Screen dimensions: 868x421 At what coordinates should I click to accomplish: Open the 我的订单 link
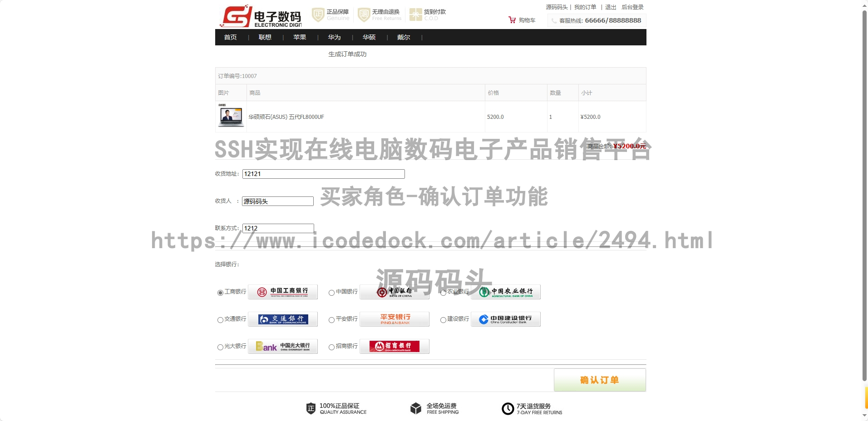pyautogui.click(x=585, y=7)
